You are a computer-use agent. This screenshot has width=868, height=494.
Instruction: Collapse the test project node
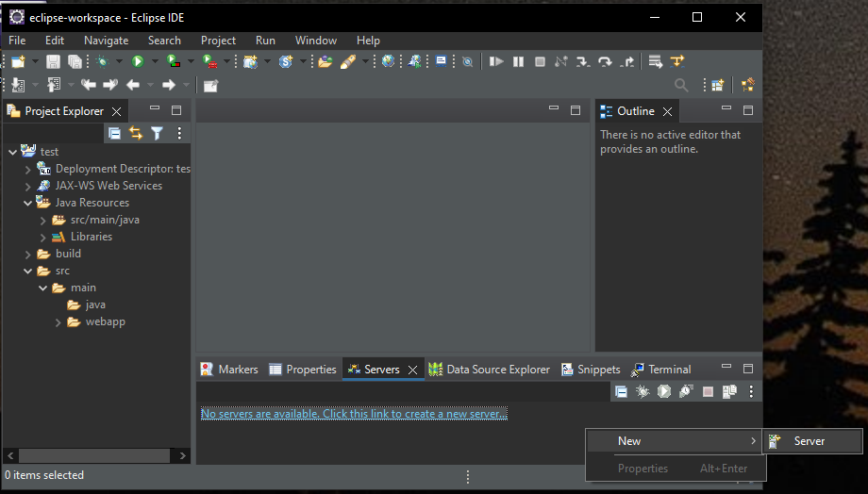tap(12, 152)
